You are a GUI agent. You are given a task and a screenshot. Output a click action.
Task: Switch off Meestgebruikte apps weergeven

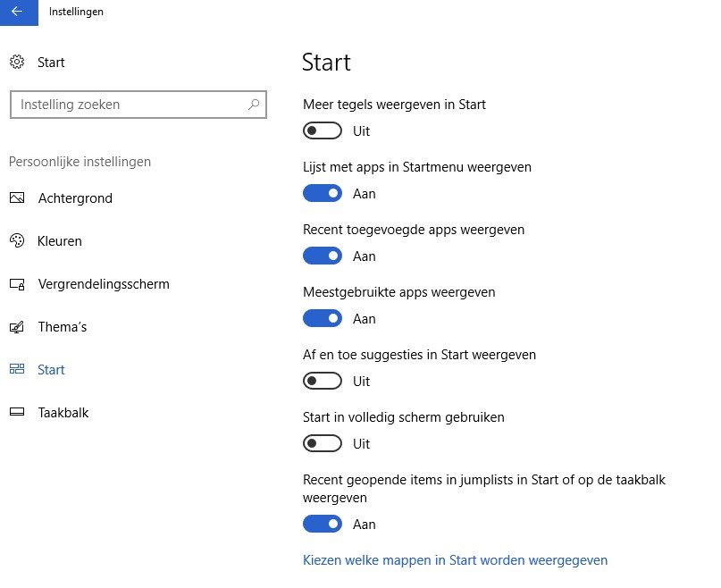[323, 318]
